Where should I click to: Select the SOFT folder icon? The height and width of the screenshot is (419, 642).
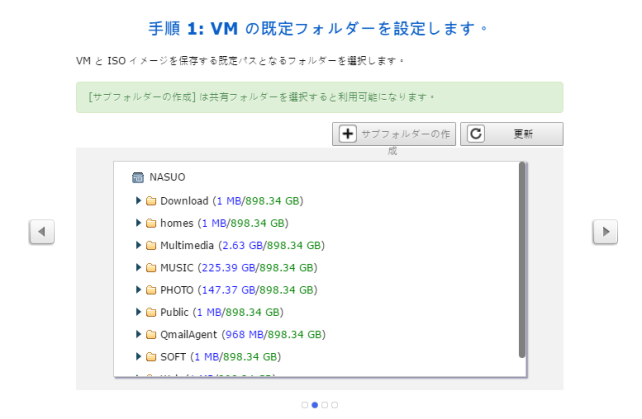tap(151, 357)
